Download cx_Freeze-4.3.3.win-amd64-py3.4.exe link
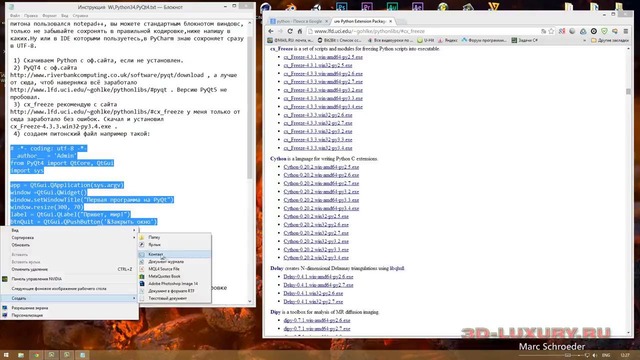640x360 pixels. click(323, 107)
